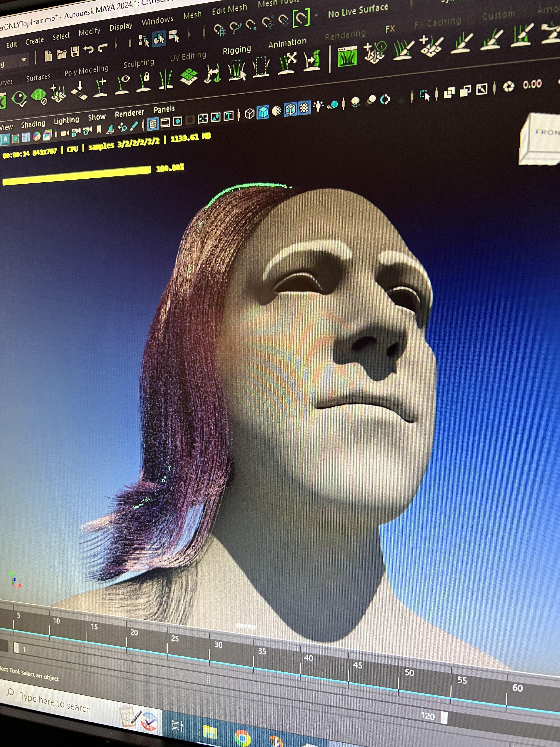
Task: Open the Panels viewport menu
Action: (x=164, y=109)
